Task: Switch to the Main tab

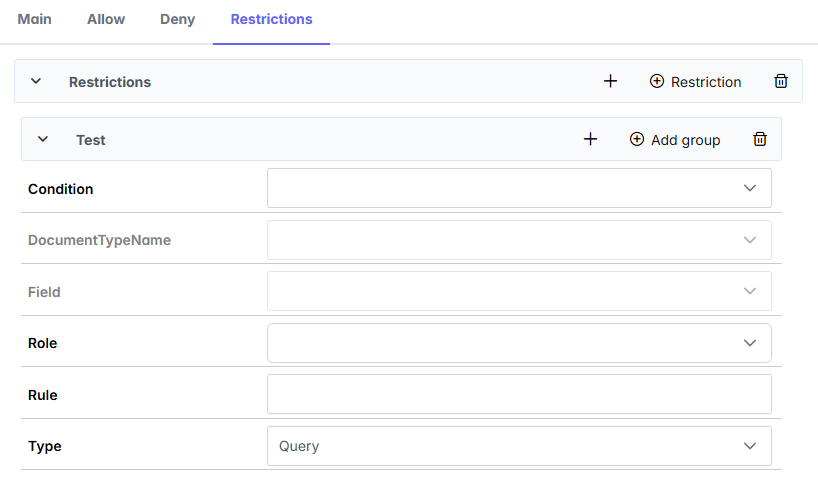Action: click(35, 19)
